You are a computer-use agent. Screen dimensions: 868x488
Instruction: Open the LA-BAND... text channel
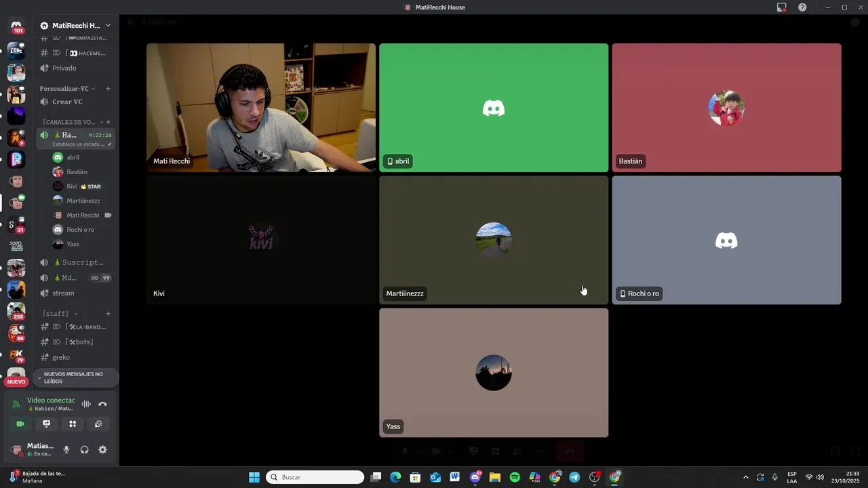[75, 327]
